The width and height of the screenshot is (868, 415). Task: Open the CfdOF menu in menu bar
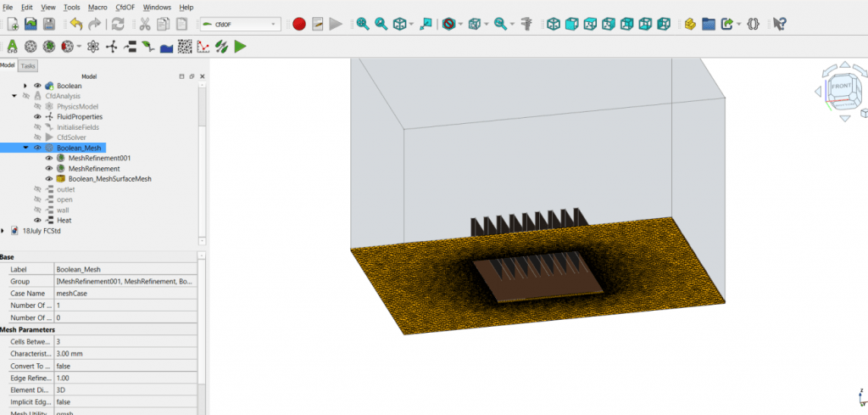pyautogui.click(x=125, y=7)
